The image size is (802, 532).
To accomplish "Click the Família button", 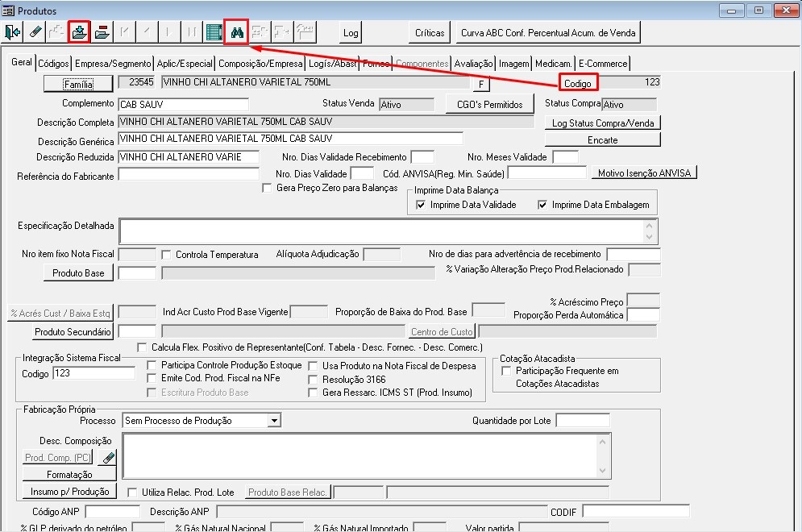I will [x=78, y=84].
